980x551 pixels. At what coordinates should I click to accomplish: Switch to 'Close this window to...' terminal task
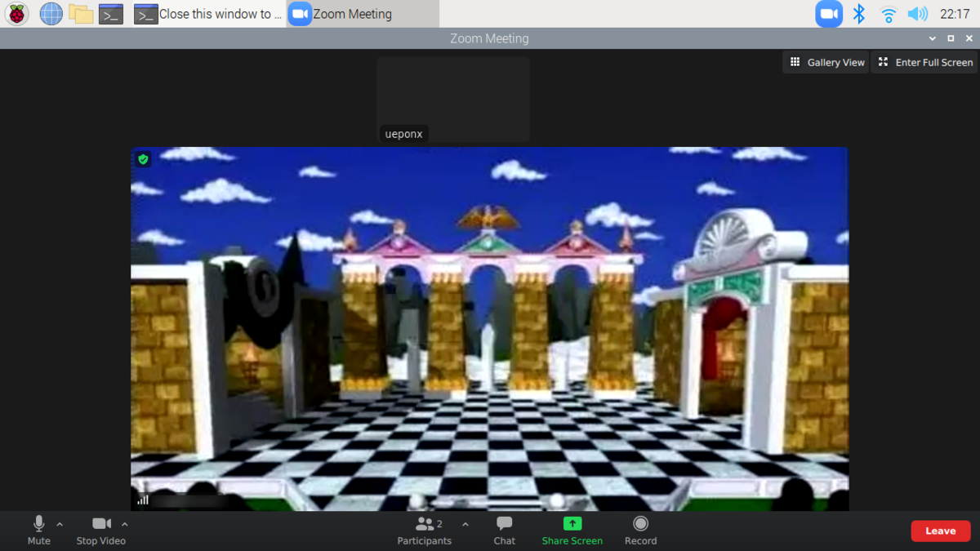(x=208, y=14)
